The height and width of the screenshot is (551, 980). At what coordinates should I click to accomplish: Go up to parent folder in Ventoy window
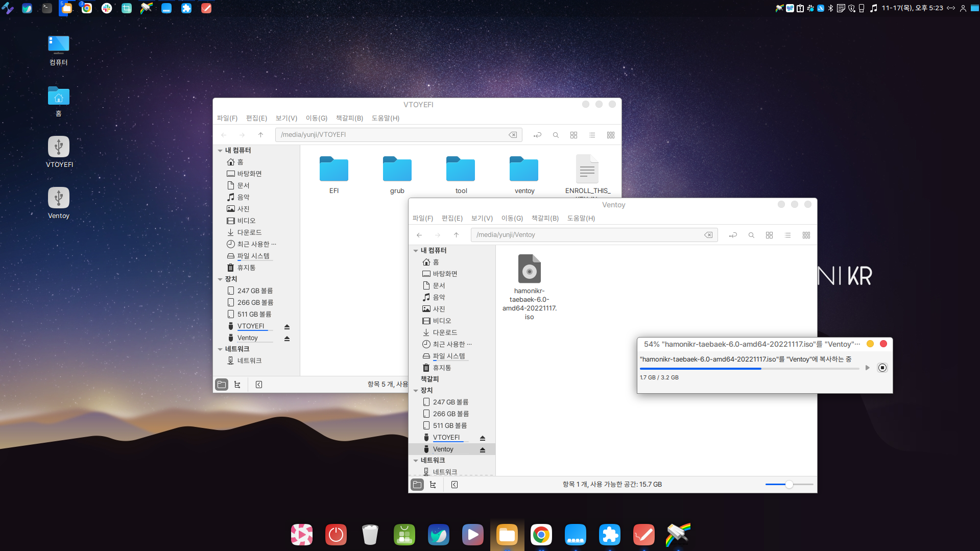tap(456, 235)
